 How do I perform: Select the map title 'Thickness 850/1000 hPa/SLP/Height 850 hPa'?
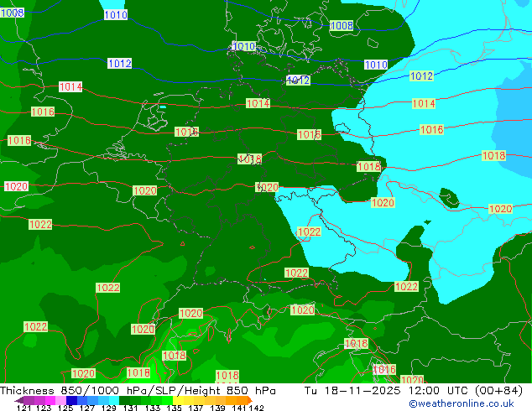138,391
